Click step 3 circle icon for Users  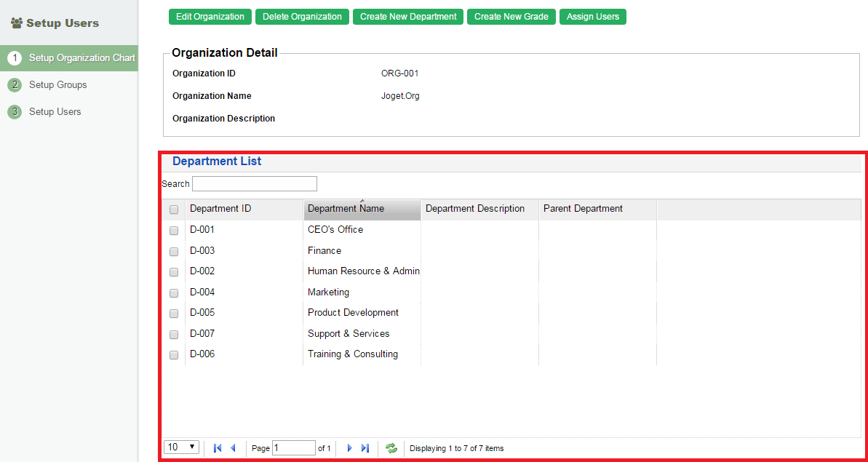point(15,112)
